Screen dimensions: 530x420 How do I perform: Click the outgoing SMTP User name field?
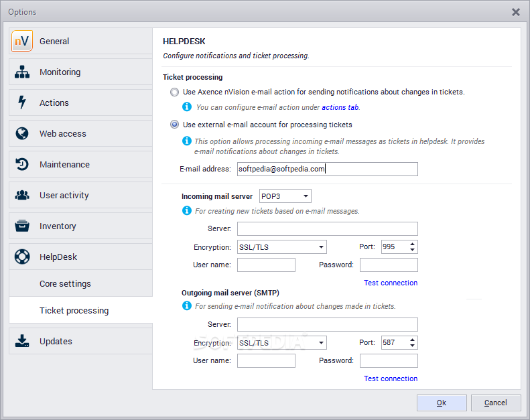[267, 360]
